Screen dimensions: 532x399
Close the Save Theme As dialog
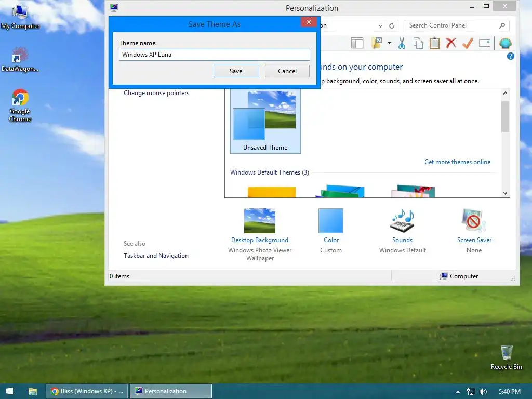309,22
